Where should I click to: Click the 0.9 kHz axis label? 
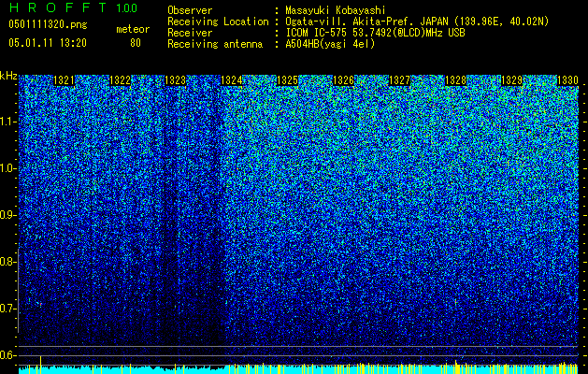click(x=7, y=215)
